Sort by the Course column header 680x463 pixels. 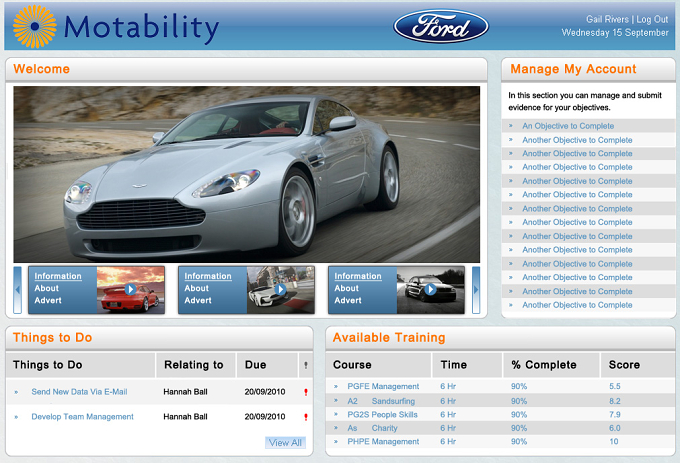pos(352,365)
